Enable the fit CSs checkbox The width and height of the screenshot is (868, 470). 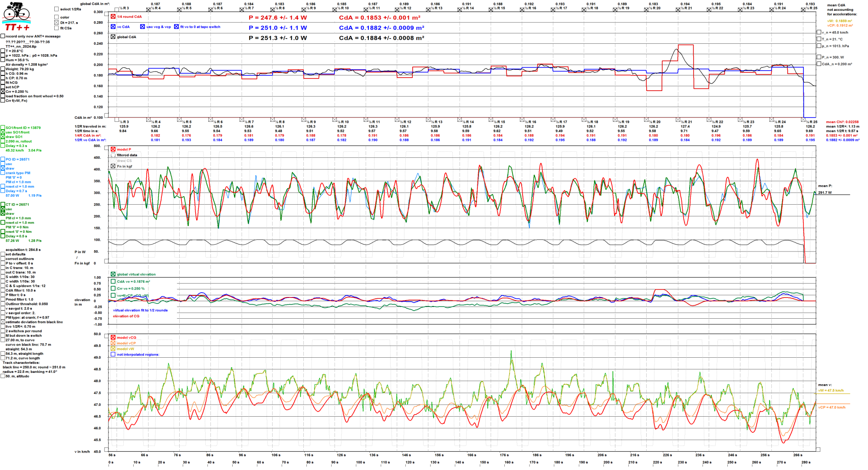pos(56,28)
